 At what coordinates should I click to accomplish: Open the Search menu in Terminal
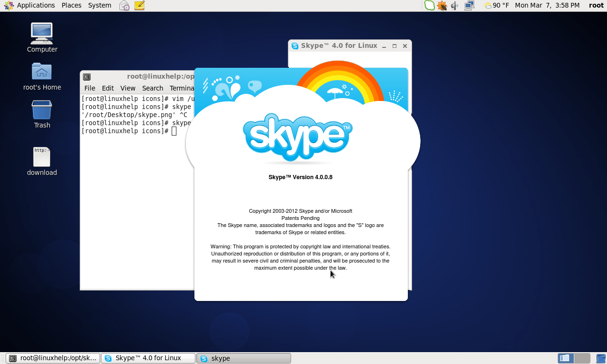pos(153,88)
